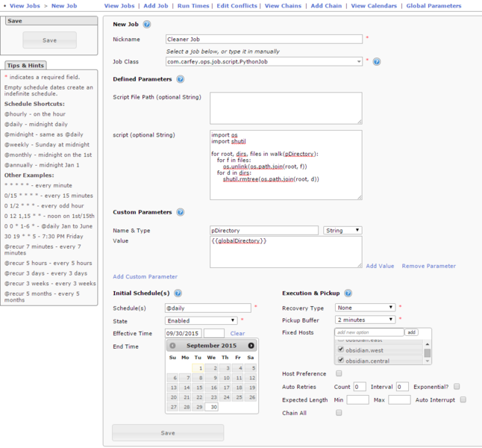Open the State Enabled dropdown
The width and height of the screenshot is (482, 448).
point(201,320)
